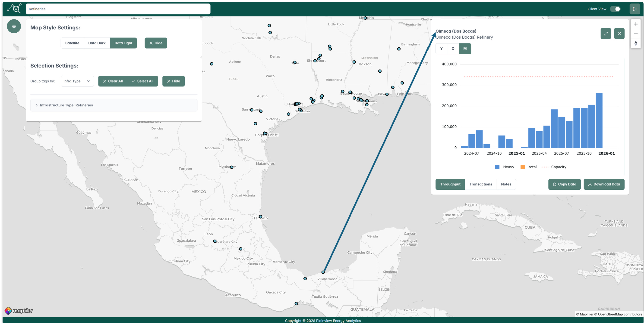The height and width of the screenshot is (324, 644).
Task: Zoom out of the map
Action: 635,34
